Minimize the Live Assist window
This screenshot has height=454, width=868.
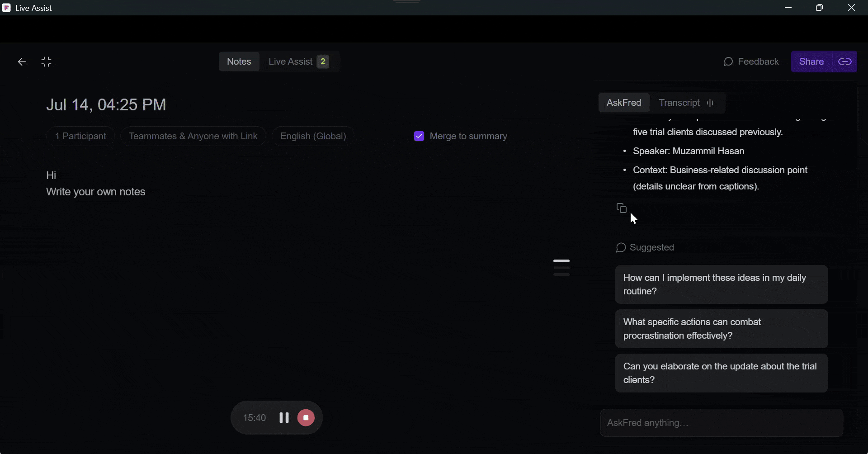(x=788, y=8)
